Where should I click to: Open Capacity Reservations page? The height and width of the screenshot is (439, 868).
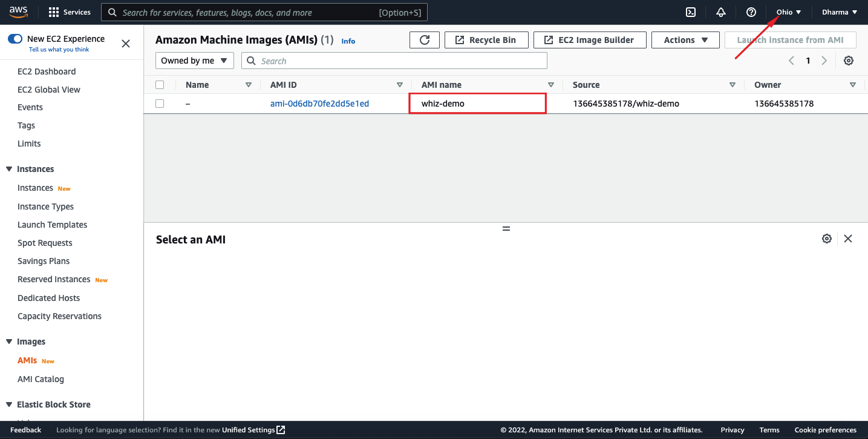pyautogui.click(x=59, y=316)
